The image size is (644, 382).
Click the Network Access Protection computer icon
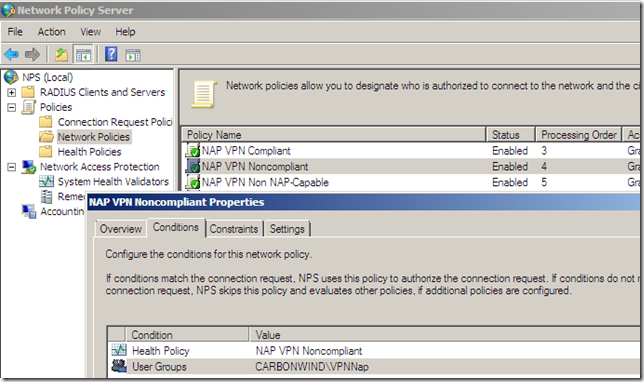[x=29, y=167]
